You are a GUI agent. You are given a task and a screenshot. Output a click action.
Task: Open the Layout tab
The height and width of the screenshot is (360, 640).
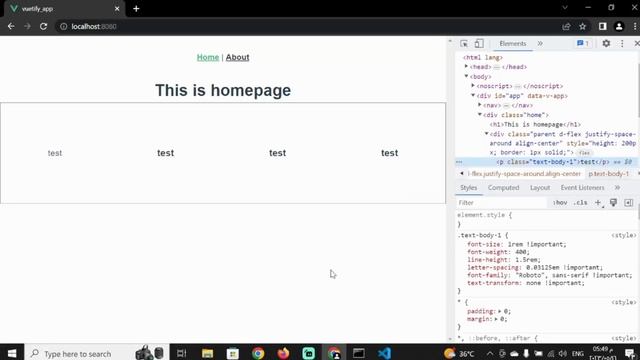540,188
